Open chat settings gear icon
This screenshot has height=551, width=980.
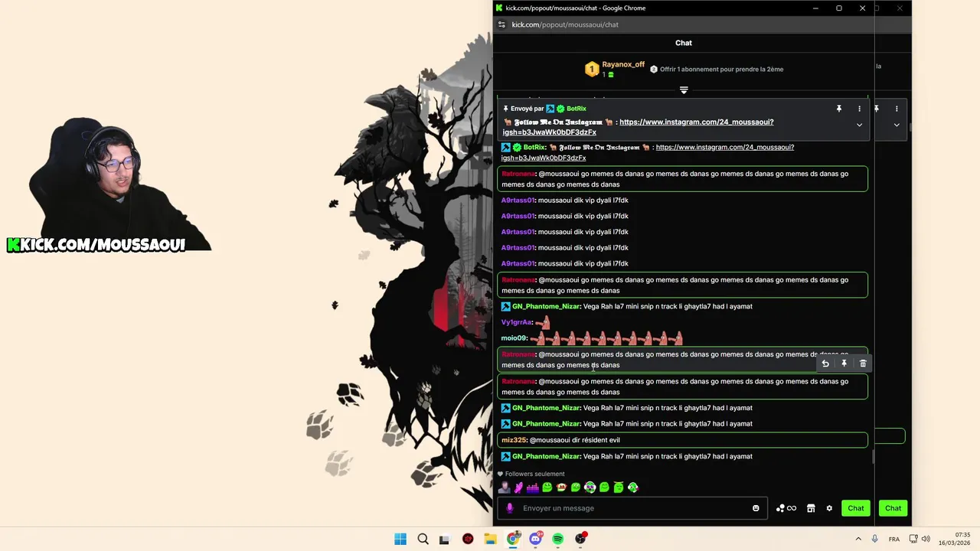click(829, 508)
